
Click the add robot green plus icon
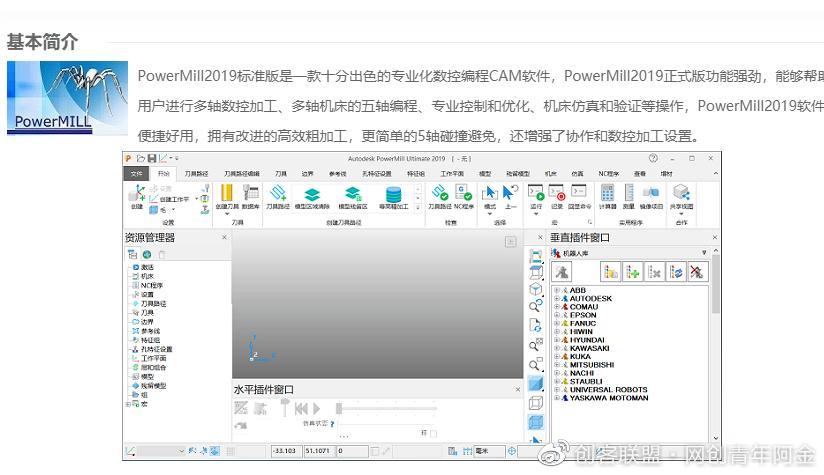click(x=633, y=272)
